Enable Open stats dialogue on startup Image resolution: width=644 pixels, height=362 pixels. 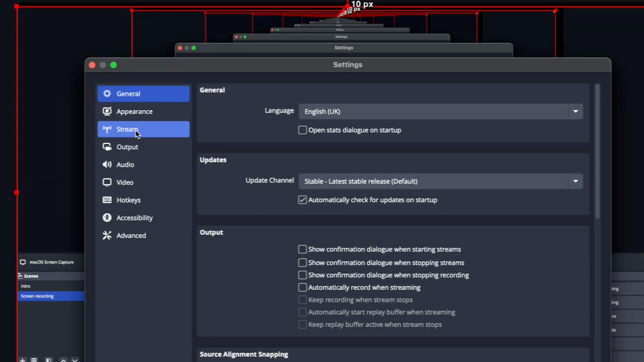pos(302,130)
